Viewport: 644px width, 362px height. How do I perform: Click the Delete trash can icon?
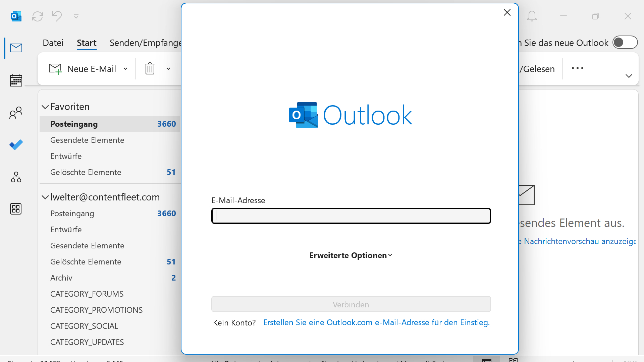150,68
